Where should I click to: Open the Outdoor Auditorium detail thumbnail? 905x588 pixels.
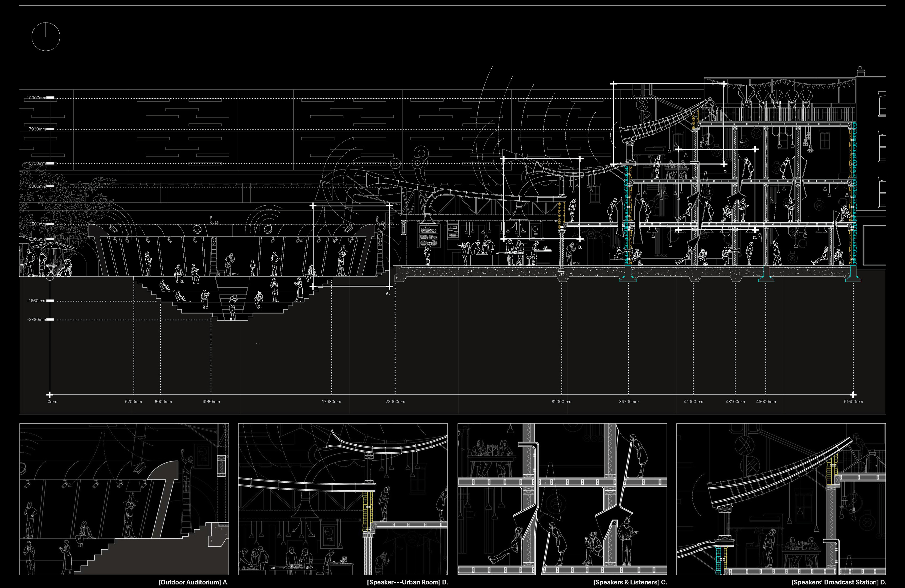[x=124, y=499]
